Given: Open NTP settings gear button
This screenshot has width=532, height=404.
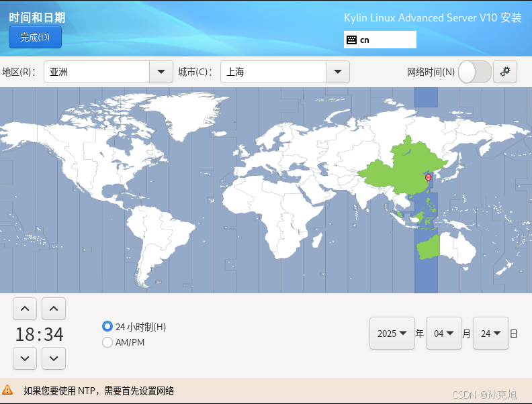Looking at the screenshot, I should click(x=505, y=72).
